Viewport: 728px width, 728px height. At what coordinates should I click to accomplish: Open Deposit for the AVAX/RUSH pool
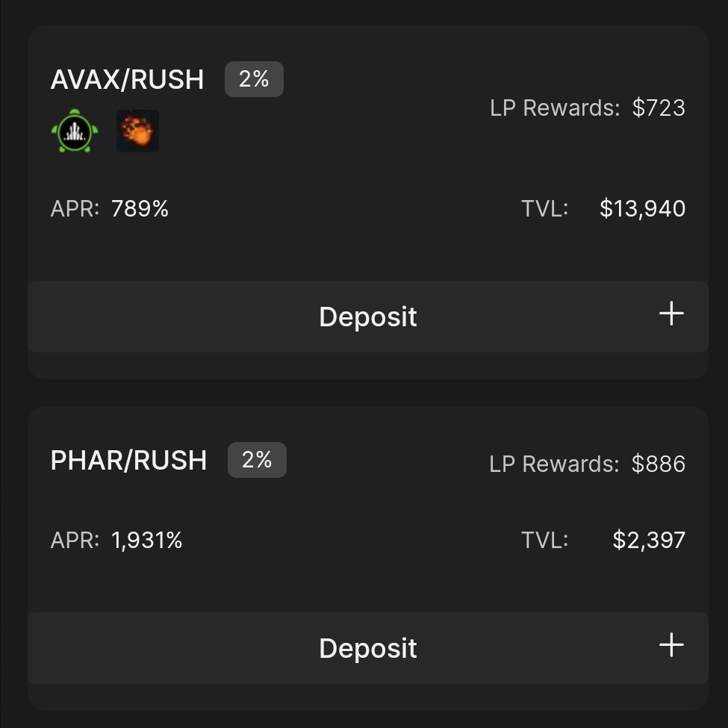[x=367, y=317]
